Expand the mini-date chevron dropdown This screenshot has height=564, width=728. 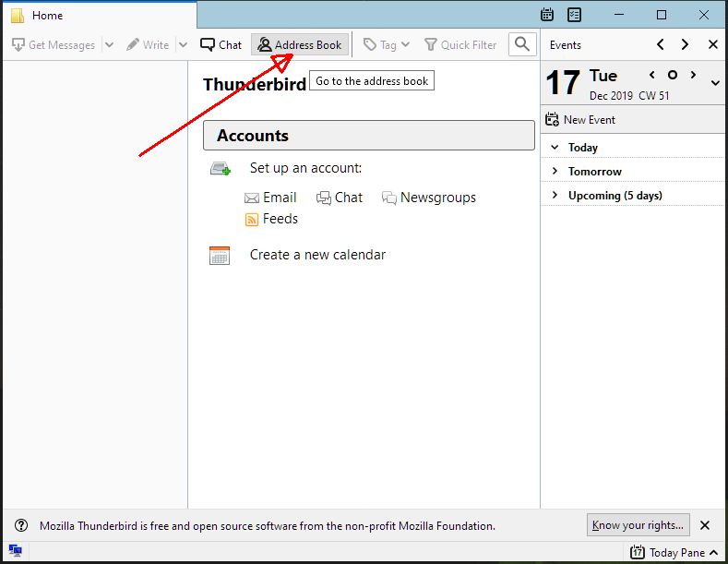point(715,83)
